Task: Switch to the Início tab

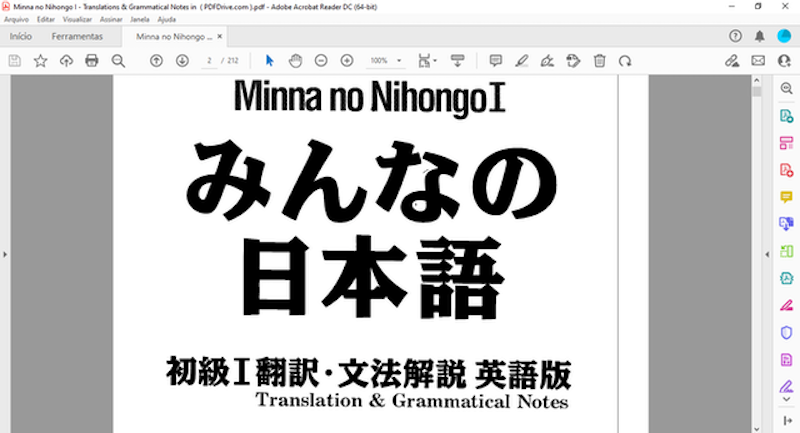Action: pyautogui.click(x=21, y=36)
